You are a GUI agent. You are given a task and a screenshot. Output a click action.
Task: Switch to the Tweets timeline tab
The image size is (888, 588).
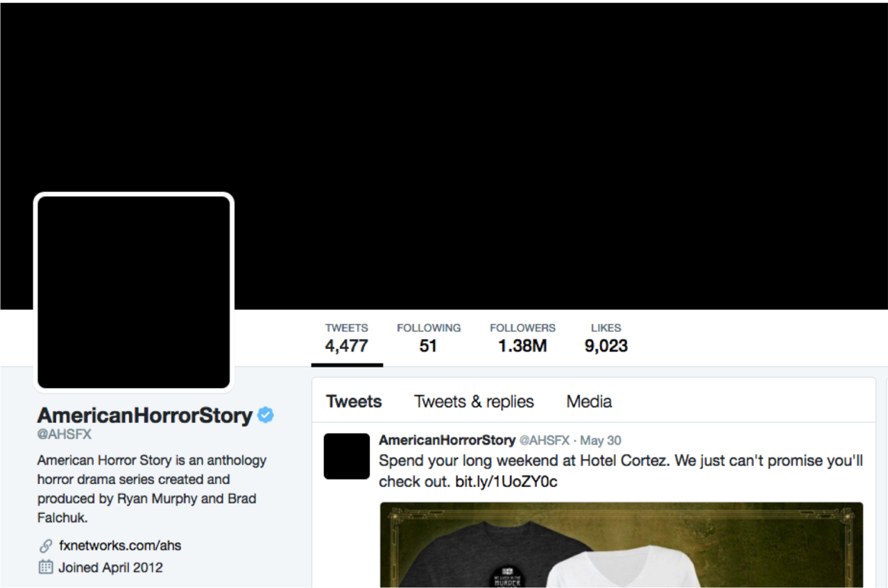click(x=354, y=401)
